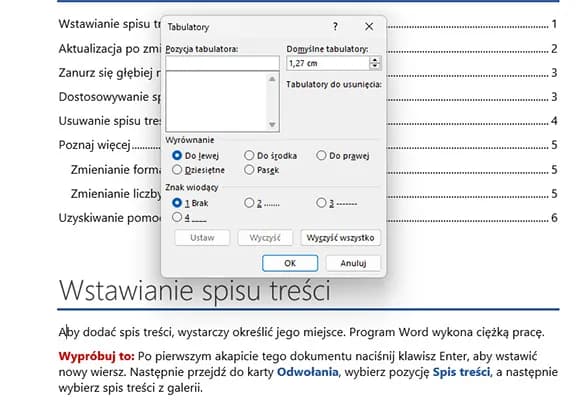Click inside the empty tab positions list box
Screen dimensions: 585x400
(217, 101)
